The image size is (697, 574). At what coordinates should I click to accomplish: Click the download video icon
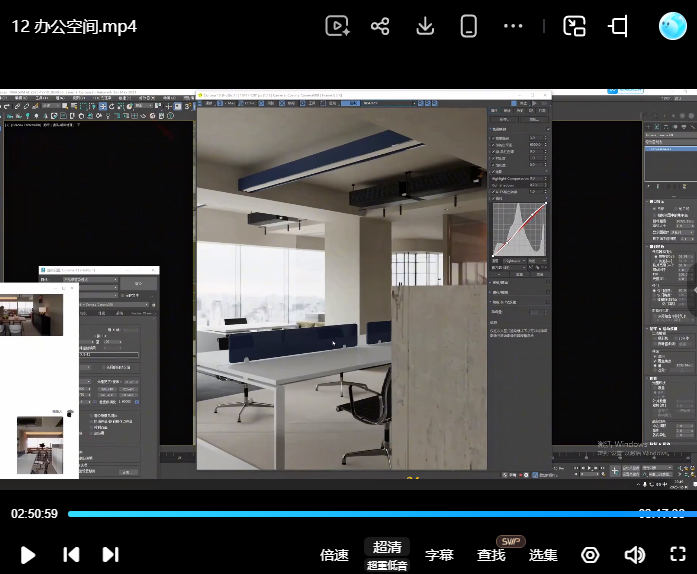coord(425,26)
